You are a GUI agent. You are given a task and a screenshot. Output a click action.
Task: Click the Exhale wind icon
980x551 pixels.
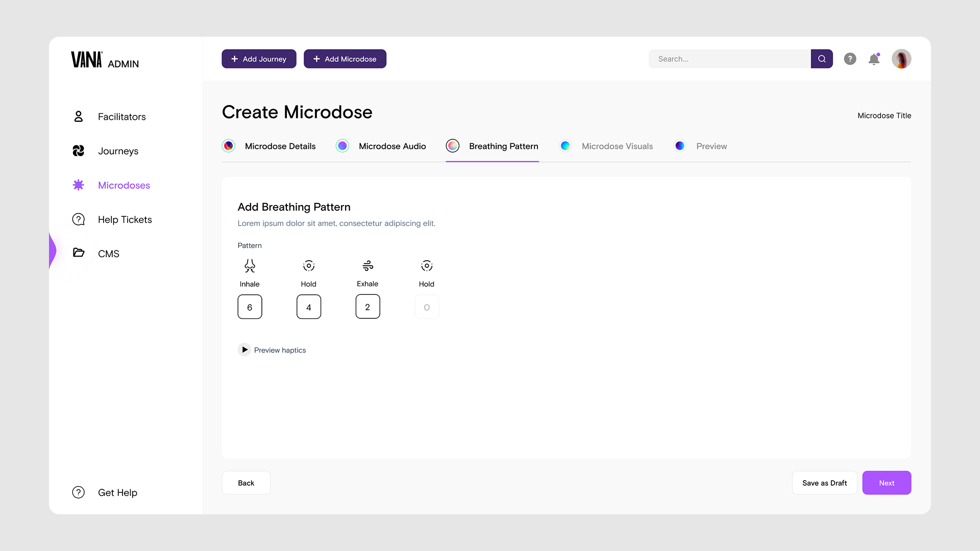tap(367, 266)
